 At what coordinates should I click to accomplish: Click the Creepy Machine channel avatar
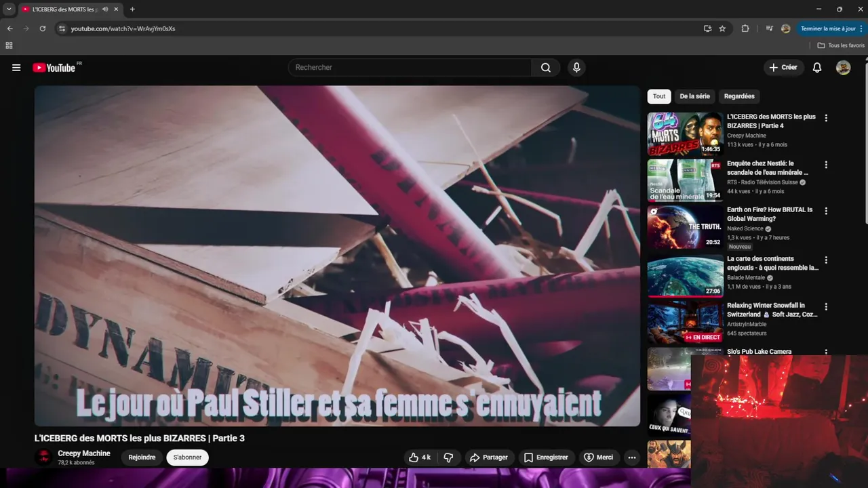point(43,457)
